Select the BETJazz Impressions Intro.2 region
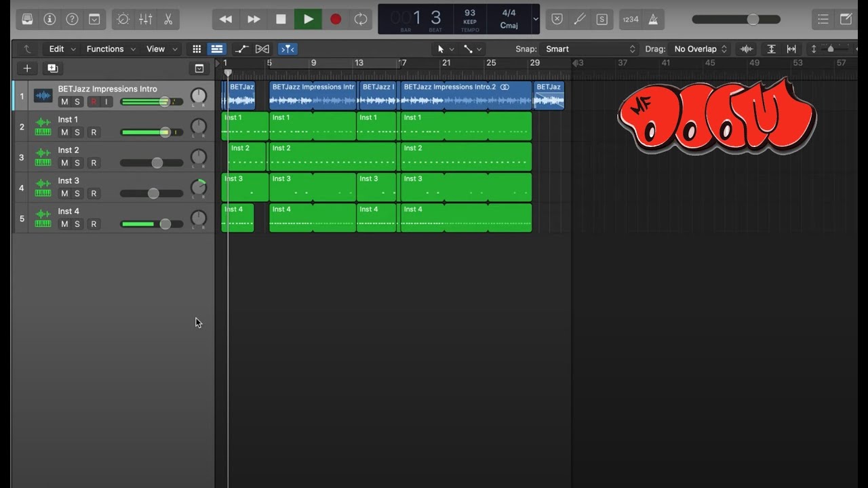This screenshot has width=868, height=488. (x=466, y=96)
